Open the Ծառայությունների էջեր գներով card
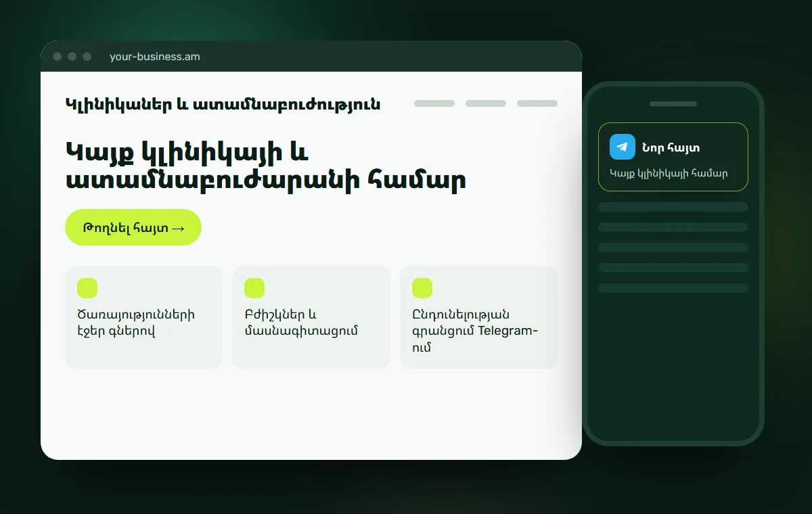Screen dimensions: 812x514 coord(144,317)
